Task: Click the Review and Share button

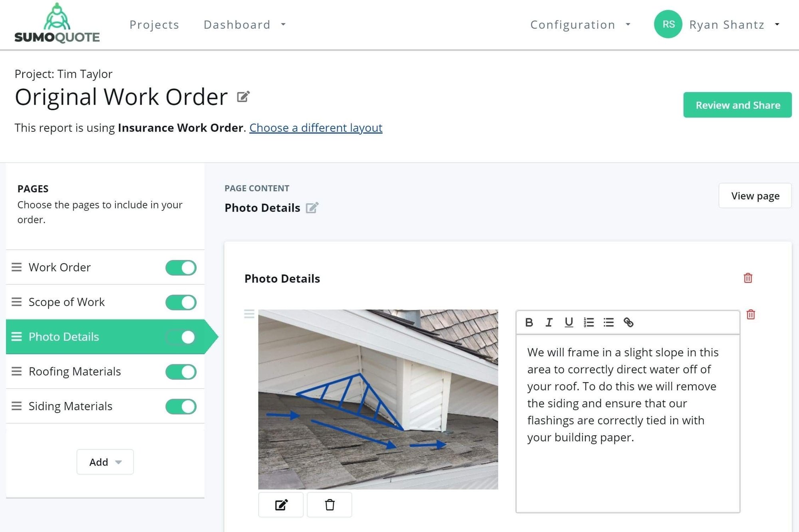Action: coord(738,105)
